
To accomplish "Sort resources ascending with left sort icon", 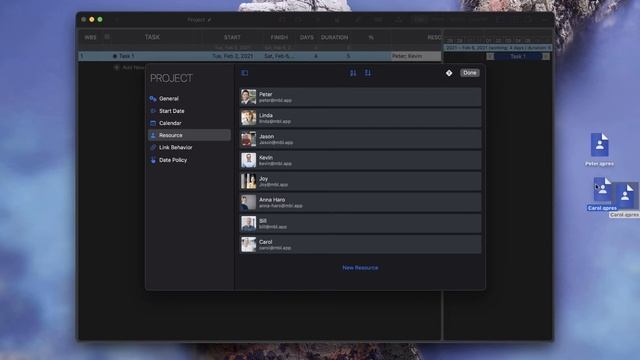I will [353, 73].
